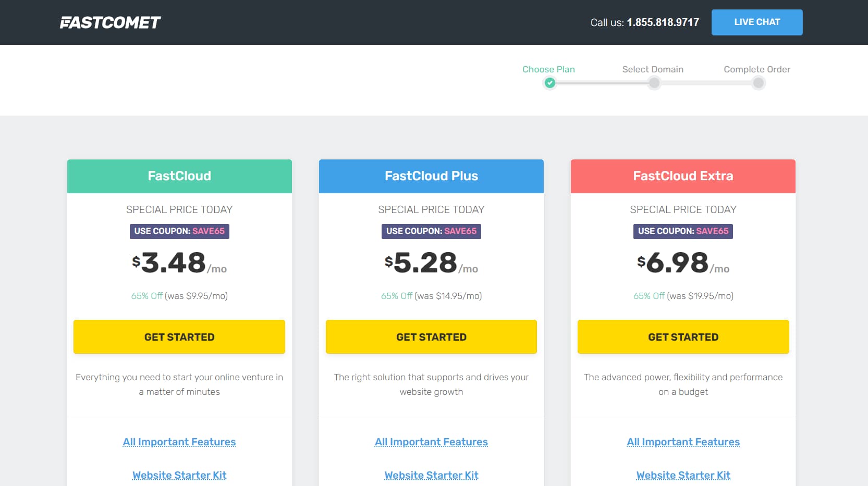
Task: Click the 'was $9.95/mo' discount text
Action: 196,296
